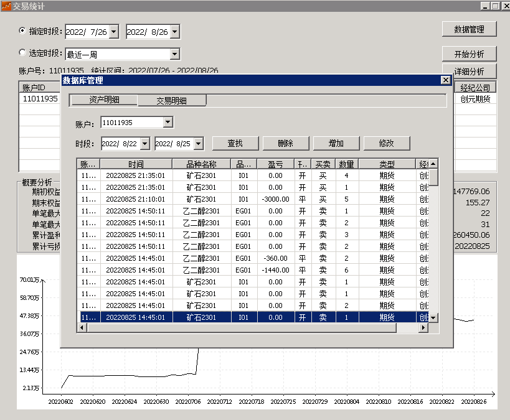The height and width of the screenshot is (420, 510).
Task: Click the 查找 search button
Action: pos(235,143)
